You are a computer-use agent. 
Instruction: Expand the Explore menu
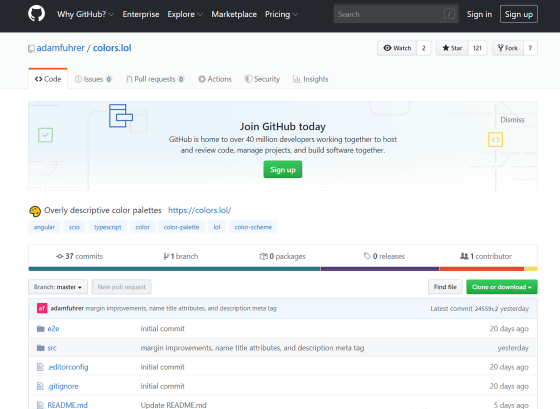click(185, 14)
